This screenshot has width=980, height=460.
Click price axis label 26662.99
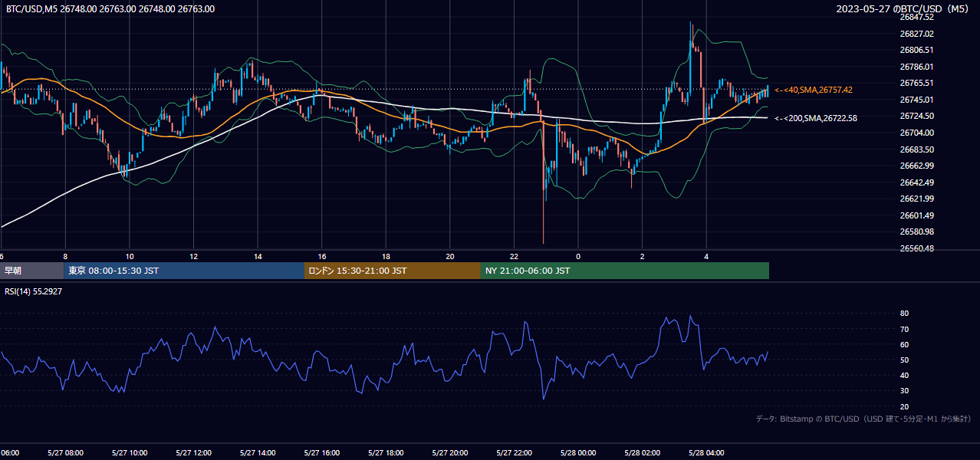916,166
